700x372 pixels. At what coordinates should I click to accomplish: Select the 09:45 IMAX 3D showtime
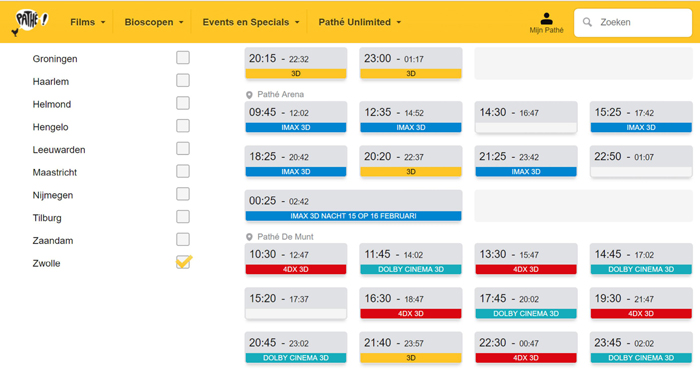(x=296, y=117)
